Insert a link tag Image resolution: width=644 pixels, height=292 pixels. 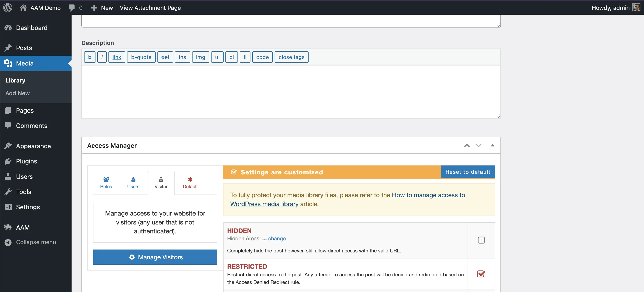(x=117, y=57)
